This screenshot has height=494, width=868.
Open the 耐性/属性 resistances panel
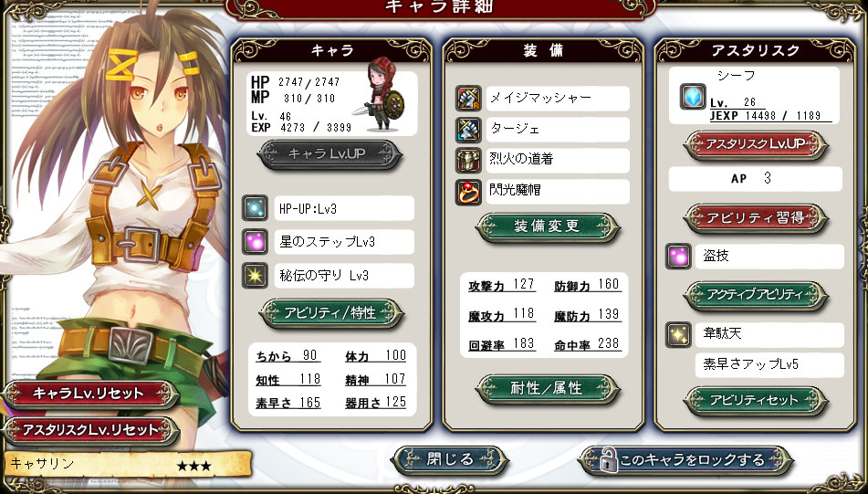click(547, 388)
